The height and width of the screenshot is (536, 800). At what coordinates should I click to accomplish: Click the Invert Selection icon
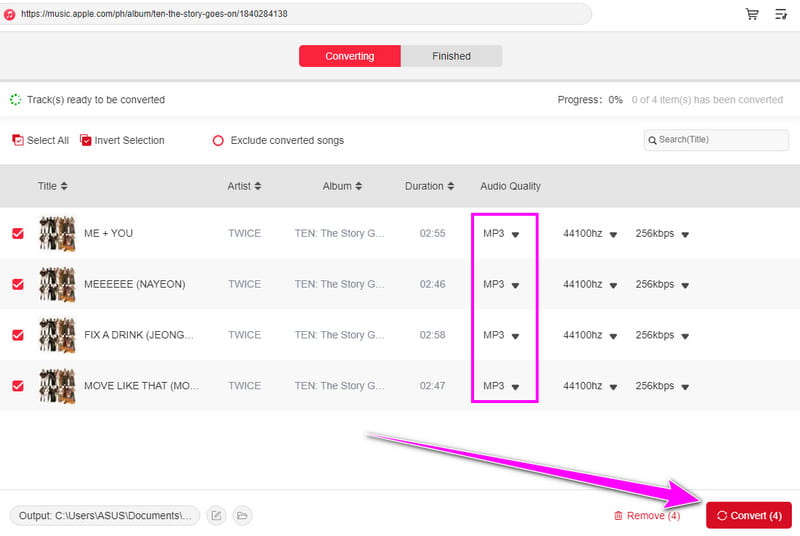coord(86,141)
